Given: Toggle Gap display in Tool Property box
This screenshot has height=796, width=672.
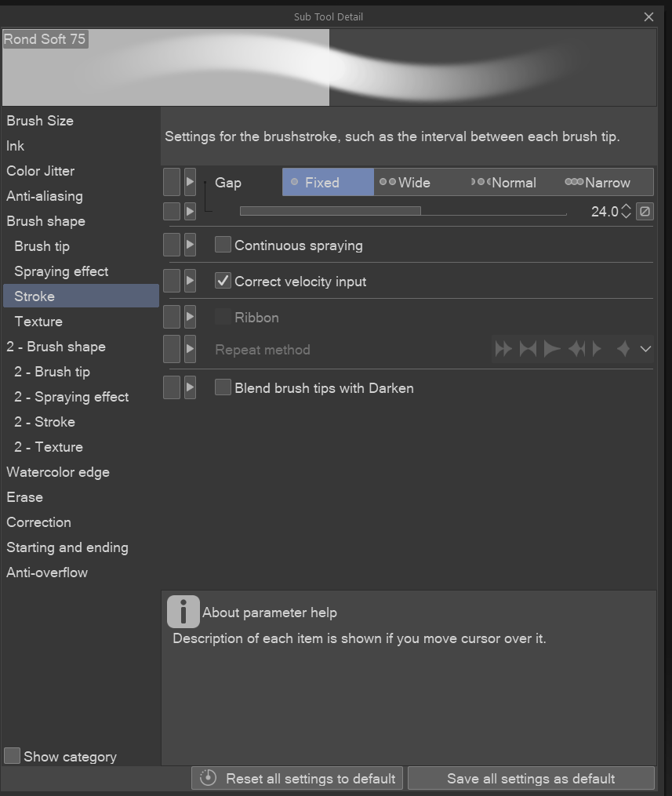Looking at the screenshot, I should pos(172,182).
